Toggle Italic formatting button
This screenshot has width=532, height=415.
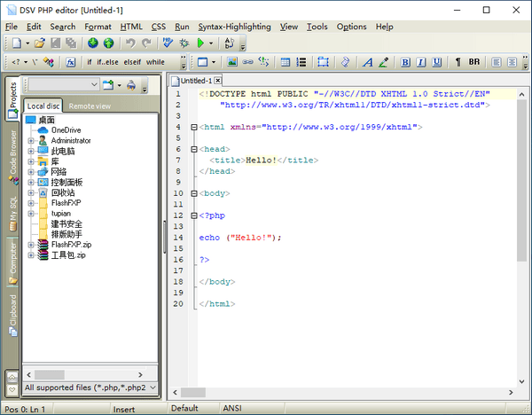pyautogui.click(x=419, y=62)
